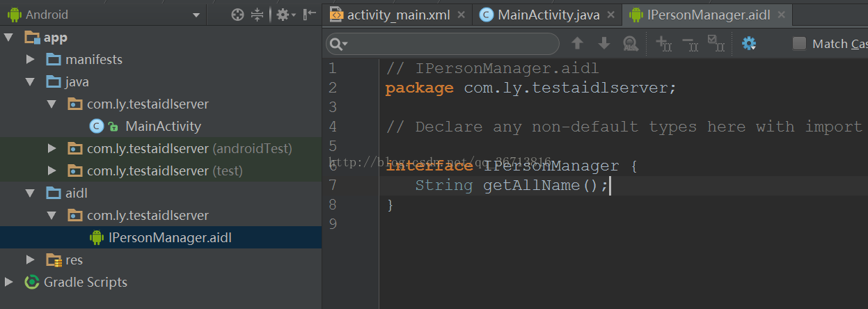Switch to the activity_main.xml tab
Screen dimensions: 868x309
(390, 15)
